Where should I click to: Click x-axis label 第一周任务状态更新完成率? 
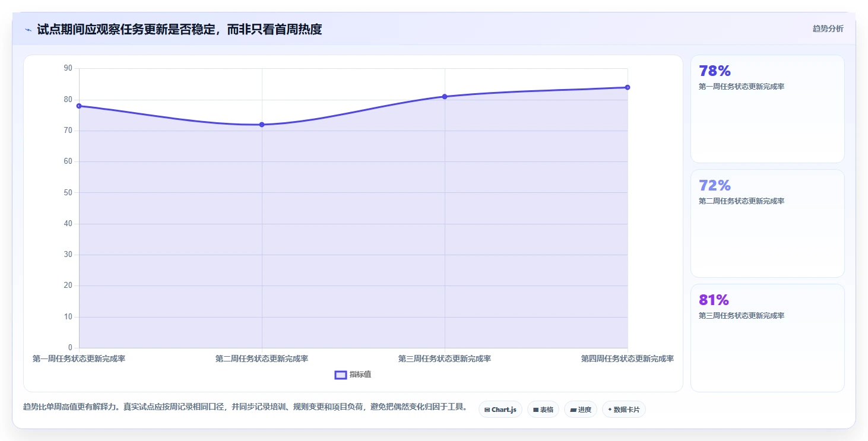79,358
